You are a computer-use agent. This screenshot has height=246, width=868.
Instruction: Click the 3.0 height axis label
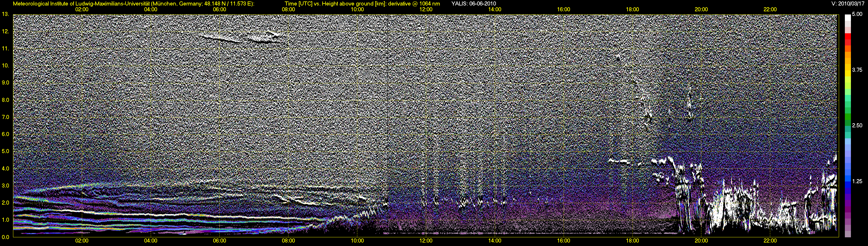5,186
